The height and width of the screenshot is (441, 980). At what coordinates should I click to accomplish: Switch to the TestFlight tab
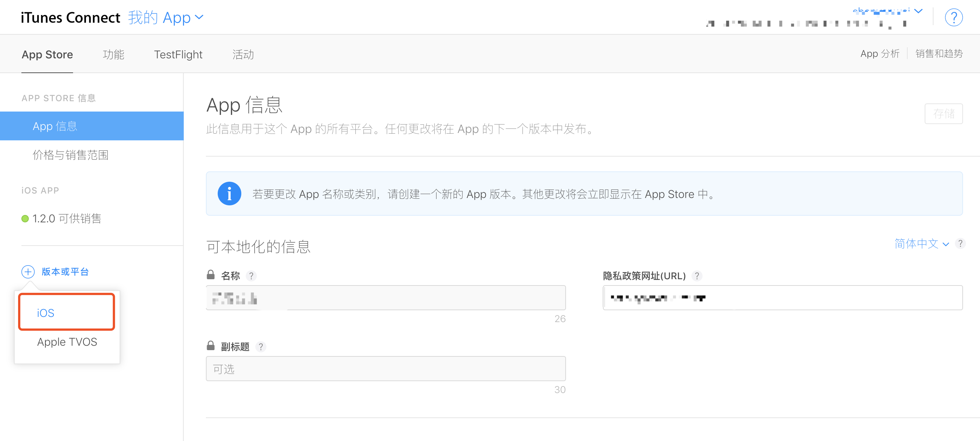178,54
